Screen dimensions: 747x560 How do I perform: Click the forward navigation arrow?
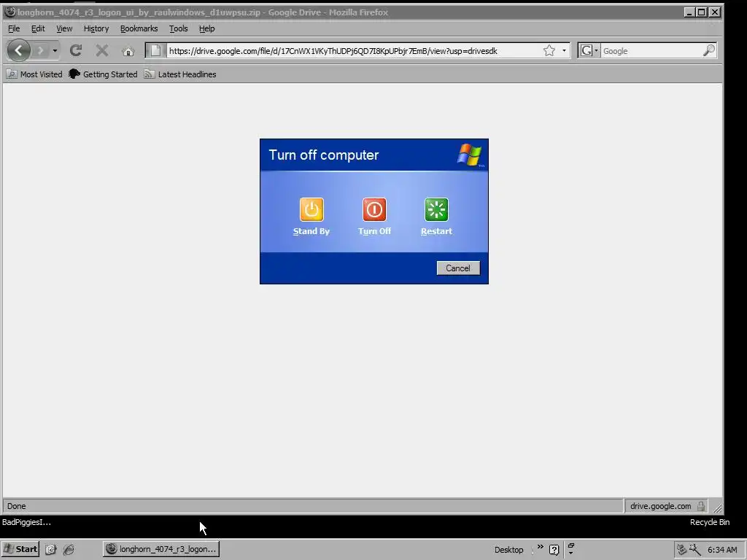click(x=41, y=50)
